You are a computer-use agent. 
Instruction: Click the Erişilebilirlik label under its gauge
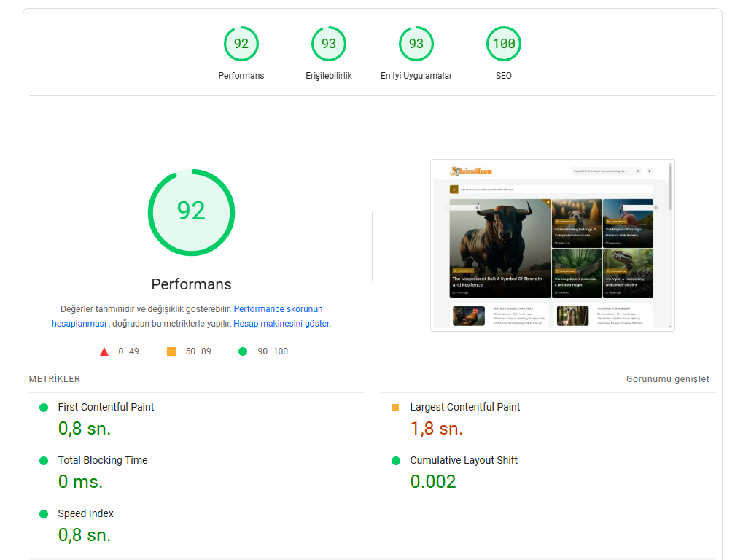pyautogui.click(x=329, y=76)
